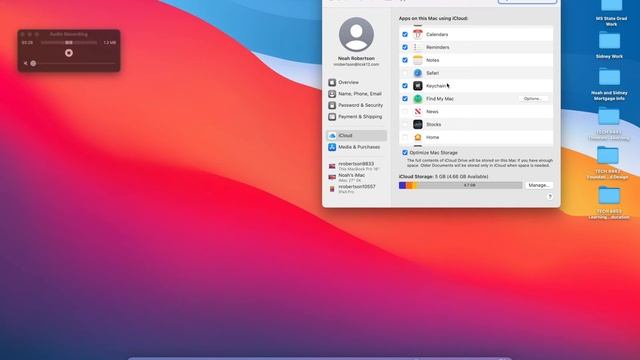Click the iCloud storage usage bar
Viewport: 640px width, 360px height.
point(460,185)
